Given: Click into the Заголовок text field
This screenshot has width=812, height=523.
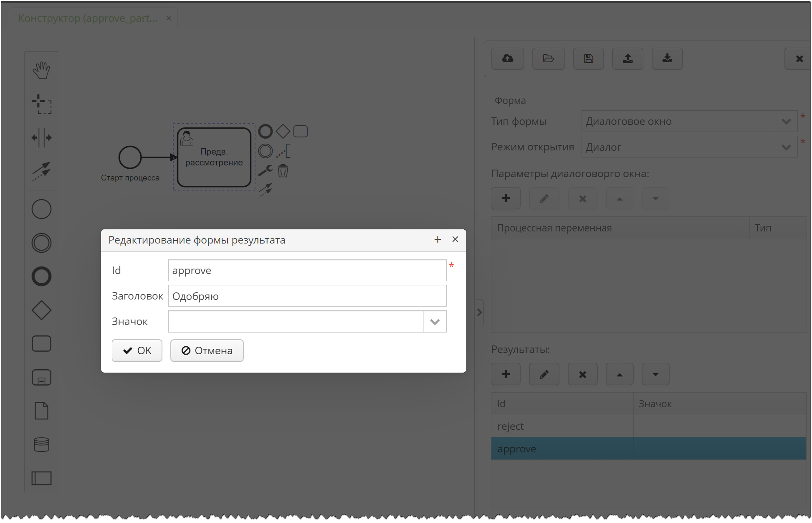Looking at the screenshot, I should coord(307,296).
